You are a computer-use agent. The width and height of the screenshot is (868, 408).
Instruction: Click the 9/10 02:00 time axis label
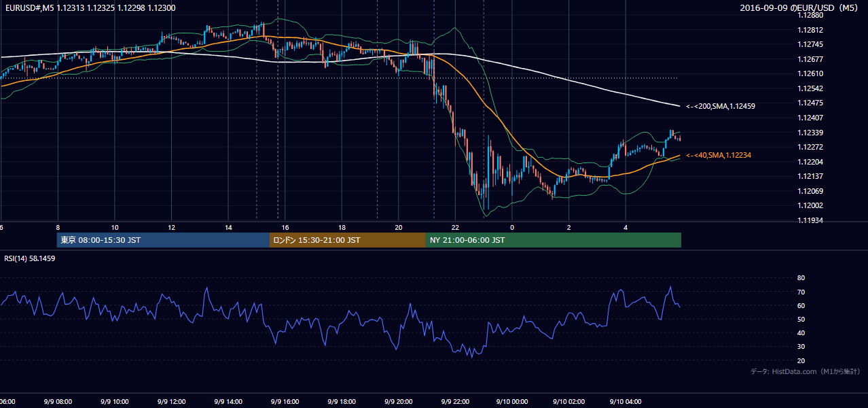pyautogui.click(x=568, y=402)
